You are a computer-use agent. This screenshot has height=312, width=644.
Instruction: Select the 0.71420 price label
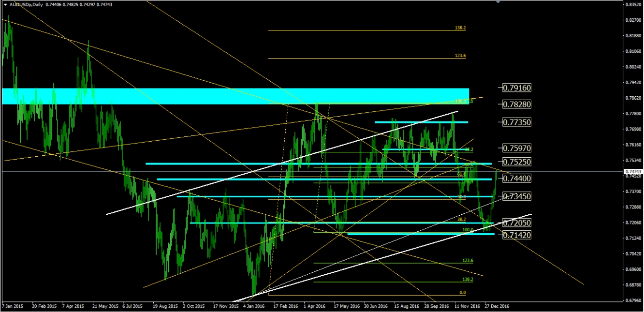[517, 235]
